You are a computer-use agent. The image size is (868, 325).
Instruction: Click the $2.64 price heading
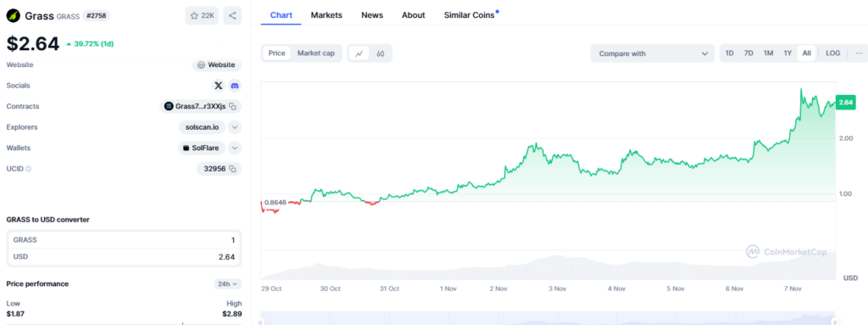click(x=33, y=44)
